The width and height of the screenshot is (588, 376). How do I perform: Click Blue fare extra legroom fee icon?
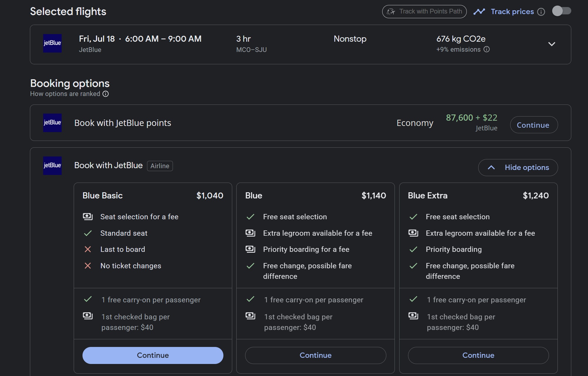coord(250,233)
